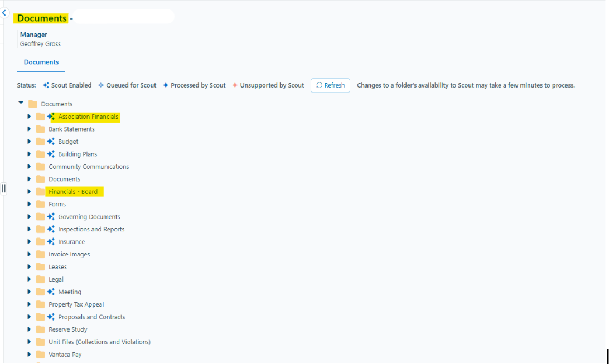Click the Invoice Images folder icon
The image size is (609, 364).
click(x=40, y=254)
